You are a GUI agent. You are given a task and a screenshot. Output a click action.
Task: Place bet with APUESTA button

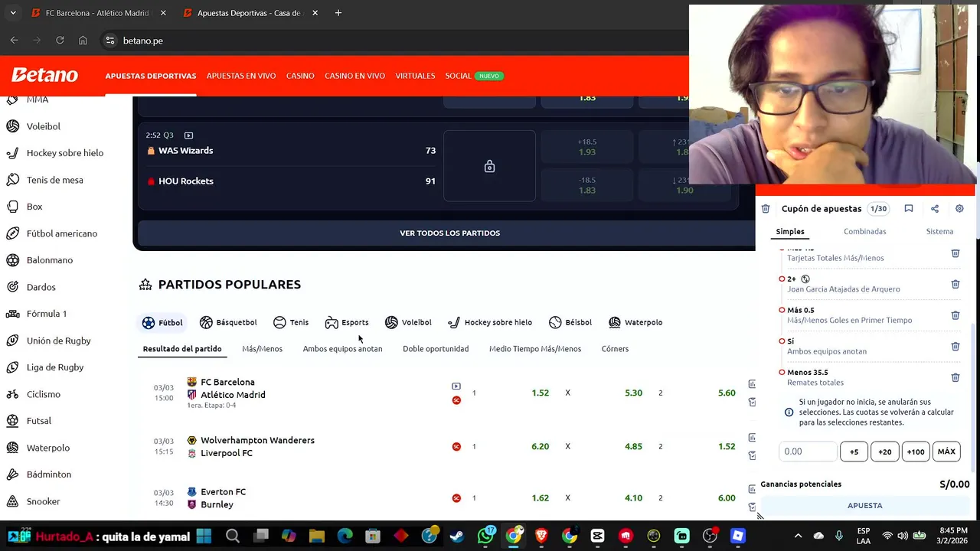pyautogui.click(x=864, y=506)
